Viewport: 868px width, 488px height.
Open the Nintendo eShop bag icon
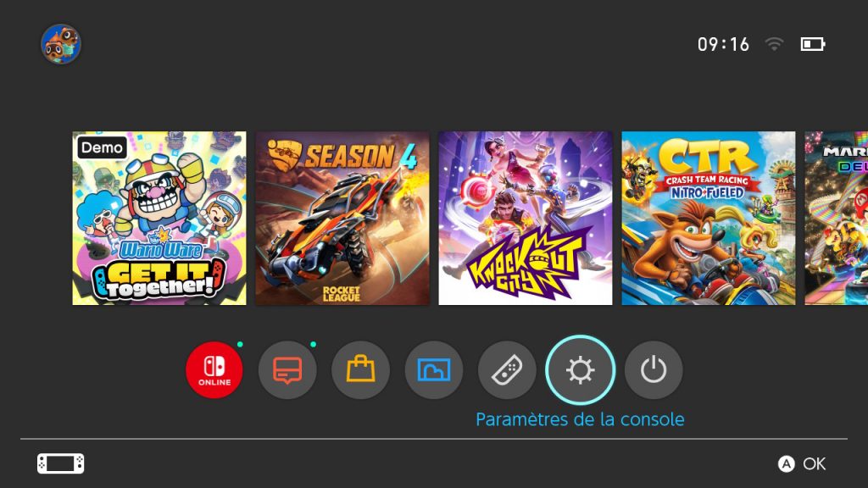[x=360, y=369]
